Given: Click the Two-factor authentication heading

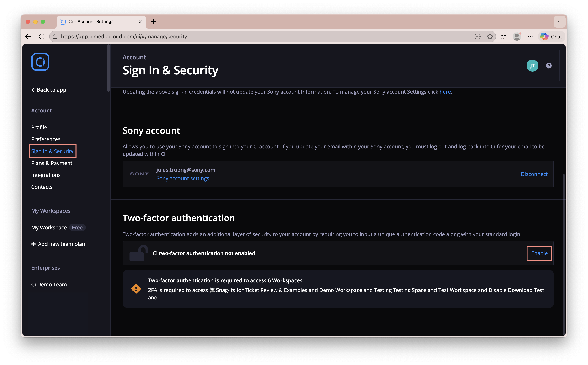Looking at the screenshot, I should 178,218.
